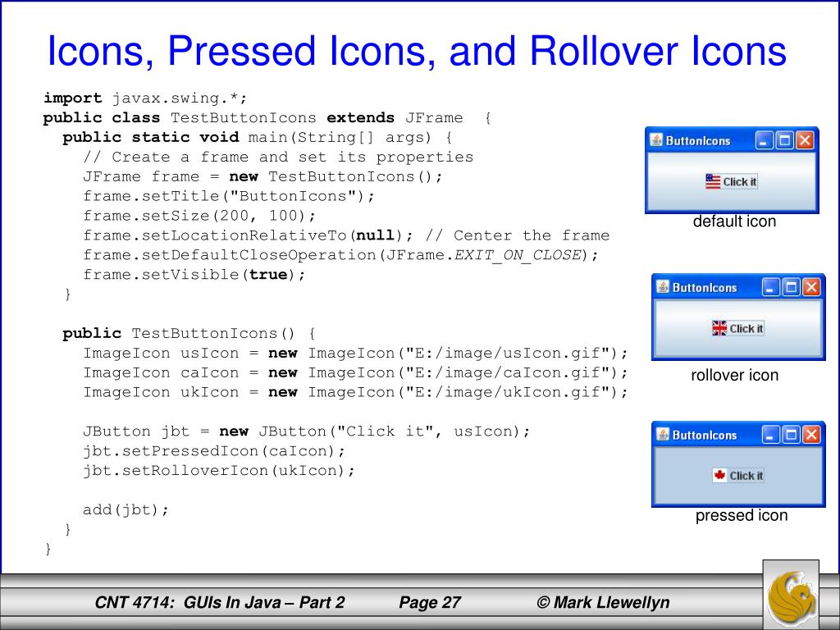Viewport: 840px width, 630px height.
Task: Click the comment 'Create a frame and set its properties'
Action: coord(279,157)
